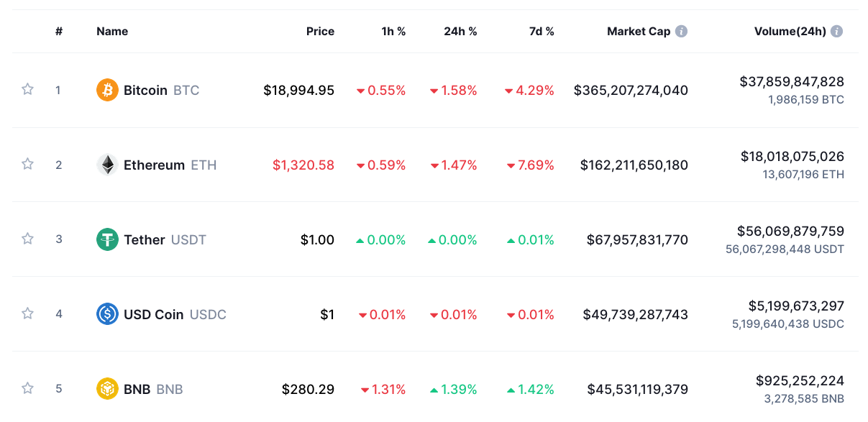Favorite USD Coin using its star
The image size is (868, 422).
27,313
